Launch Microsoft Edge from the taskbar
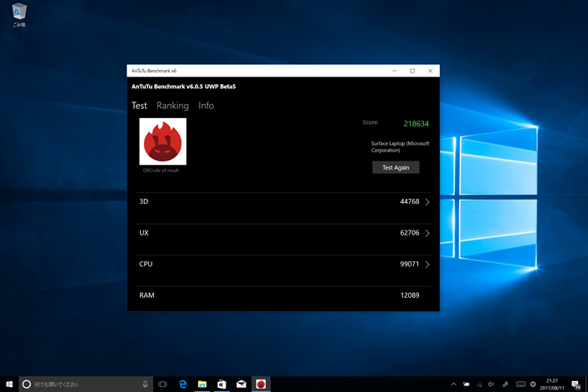 (x=182, y=385)
